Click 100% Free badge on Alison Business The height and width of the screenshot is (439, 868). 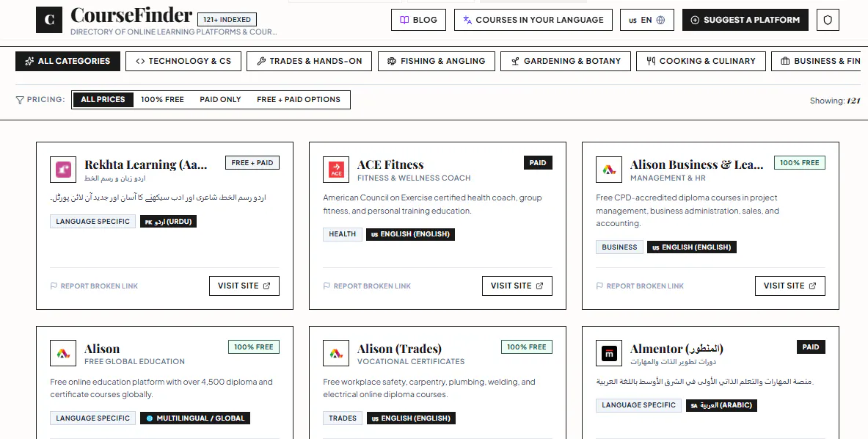click(799, 163)
